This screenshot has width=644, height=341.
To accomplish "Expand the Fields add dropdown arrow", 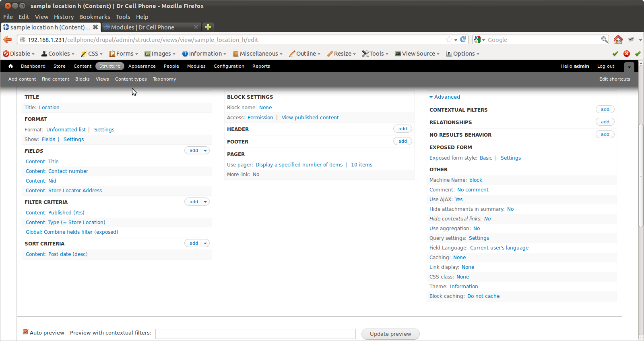I will pos(205,150).
